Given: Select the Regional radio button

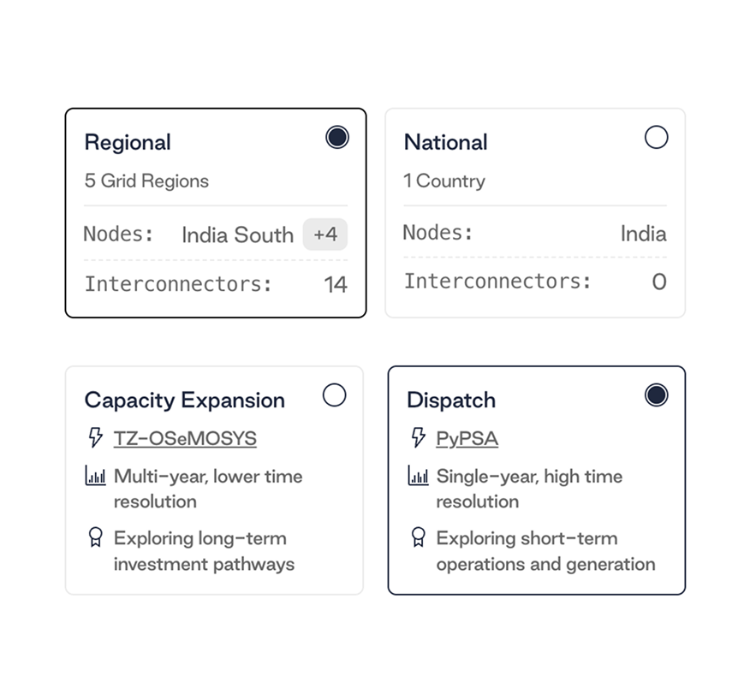Looking at the screenshot, I should pyautogui.click(x=337, y=138).
